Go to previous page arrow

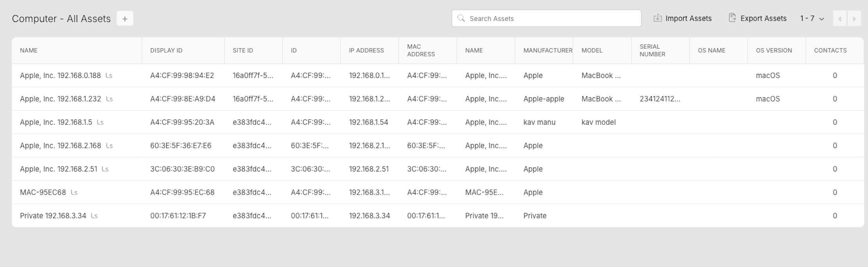point(839,19)
